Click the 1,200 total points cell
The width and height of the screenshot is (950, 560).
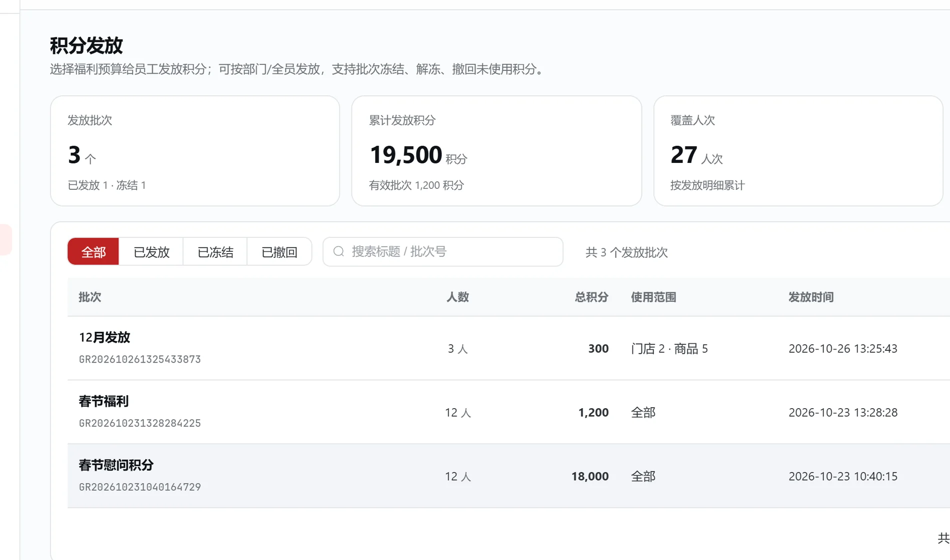click(x=593, y=413)
